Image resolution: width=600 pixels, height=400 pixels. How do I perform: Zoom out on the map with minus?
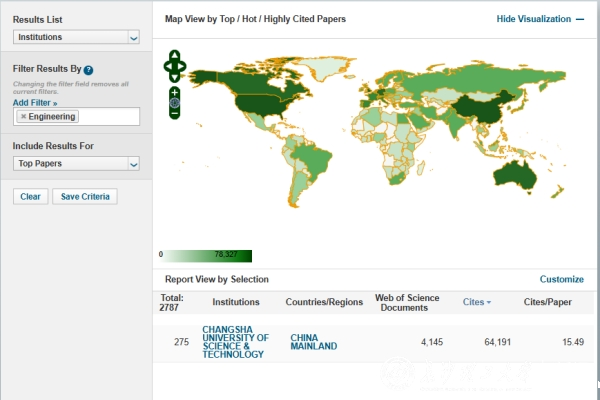(x=175, y=113)
